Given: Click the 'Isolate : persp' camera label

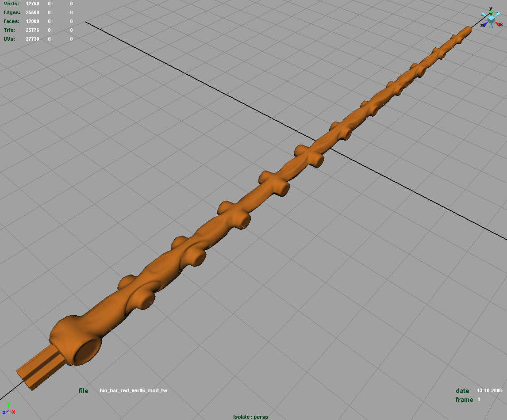Looking at the screenshot, I should coord(251,417).
